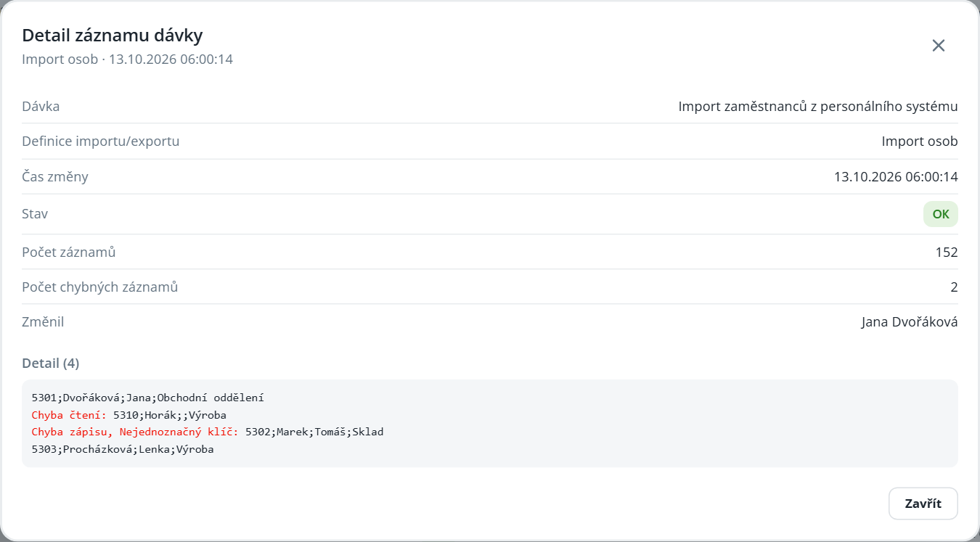This screenshot has height=542, width=980.
Task: Click the Detail (4) section heading
Action: pyautogui.click(x=51, y=363)
